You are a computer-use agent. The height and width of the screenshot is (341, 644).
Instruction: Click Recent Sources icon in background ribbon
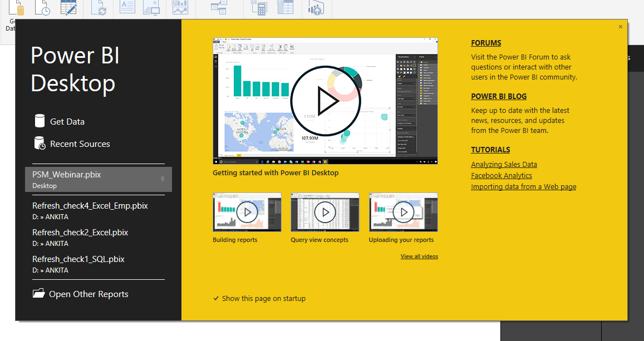coord(42,8)
